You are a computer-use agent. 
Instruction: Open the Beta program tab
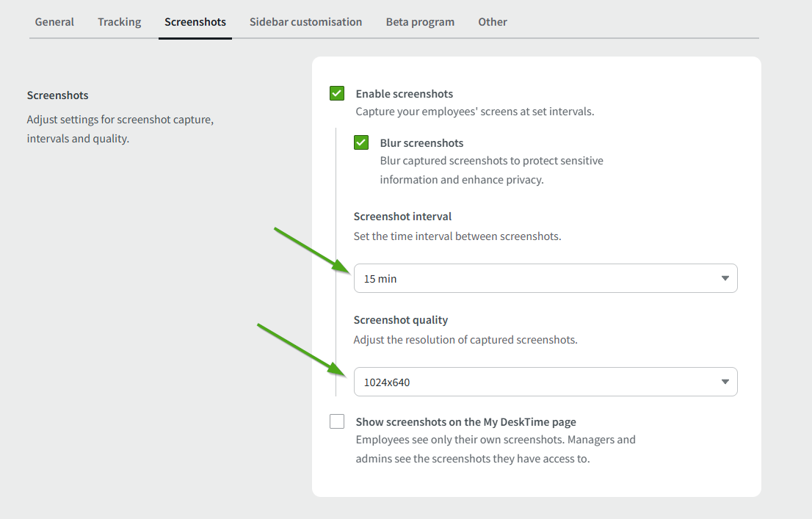tap(420, 22)
